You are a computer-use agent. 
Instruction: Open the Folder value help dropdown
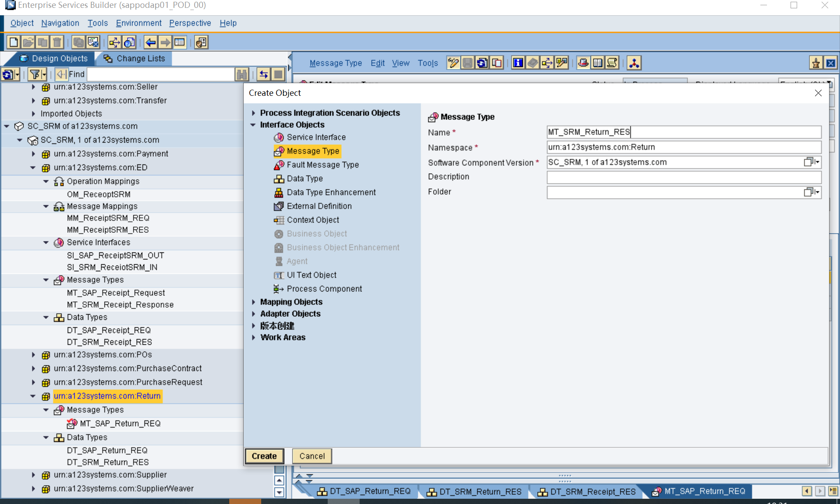[x=812, y=192]
